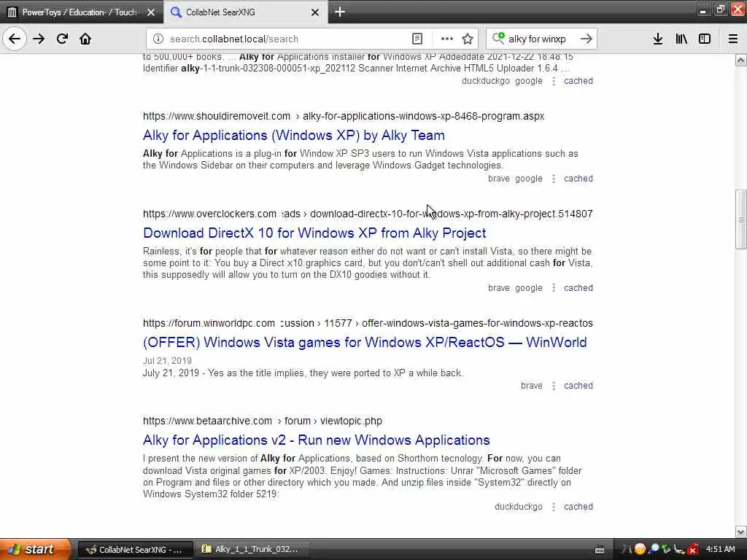The width and height of the screenshot is (747, 560).
Task: Reload the current page
Action: click(x=62, y=39)
